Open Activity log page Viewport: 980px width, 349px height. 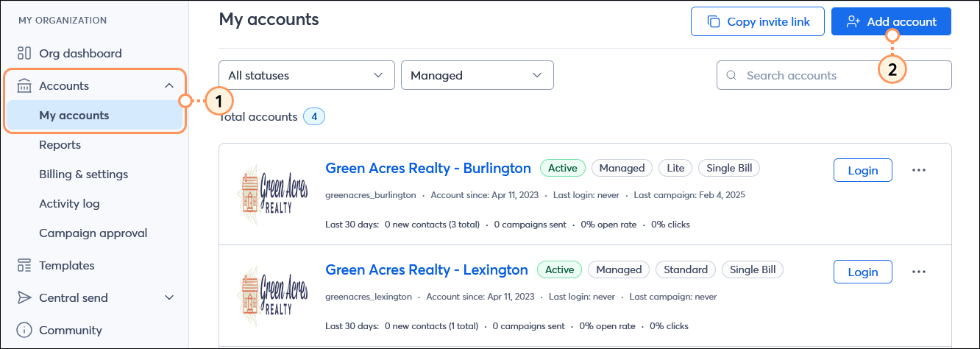(69, 203)
